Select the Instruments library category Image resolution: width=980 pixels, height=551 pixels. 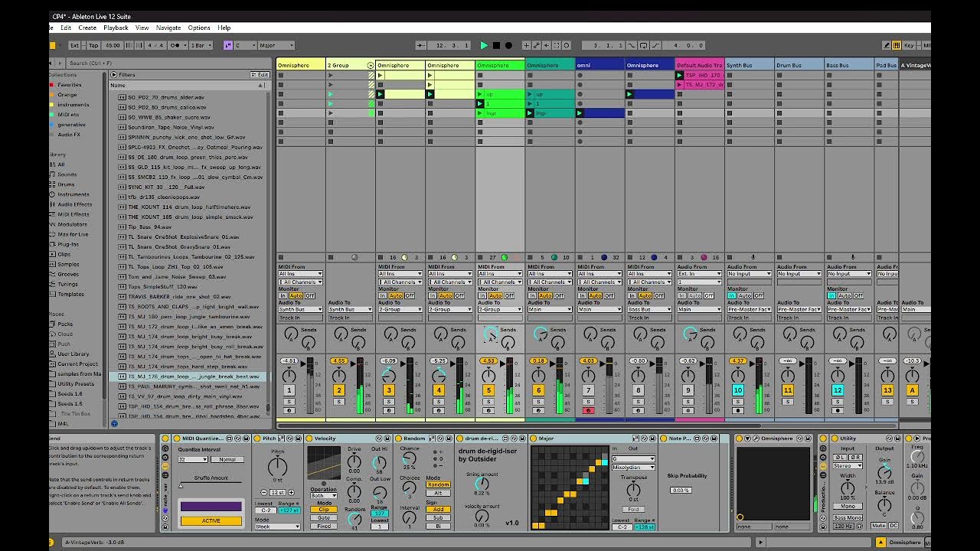pos(73,194)
